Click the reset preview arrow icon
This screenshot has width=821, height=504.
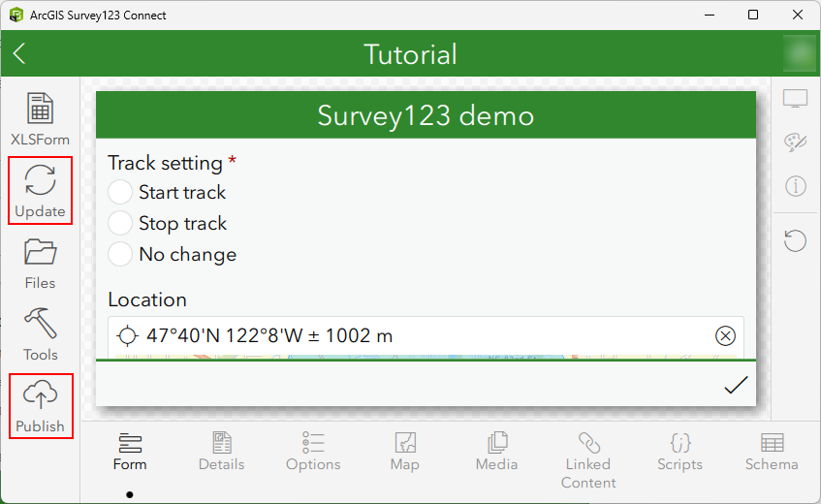pos(796,239)
